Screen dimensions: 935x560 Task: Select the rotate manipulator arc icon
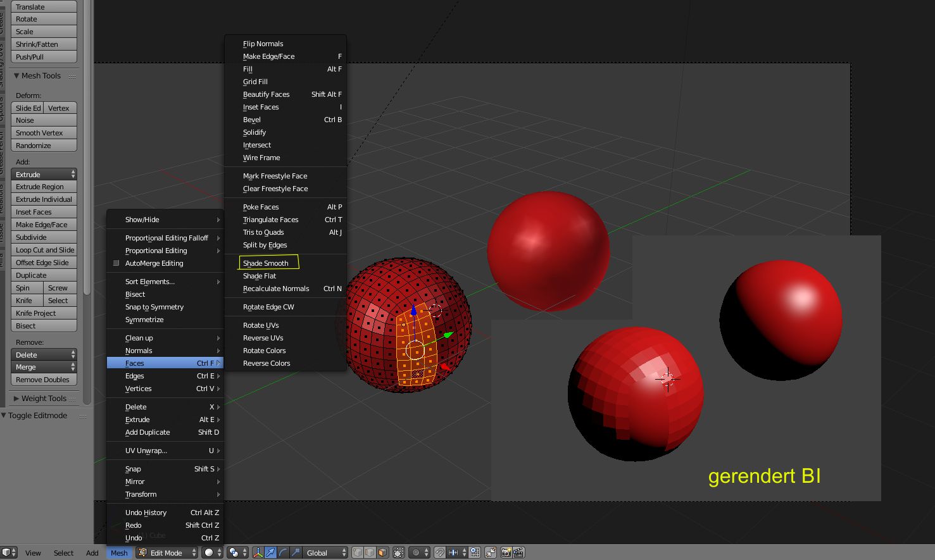pos(283,552)
